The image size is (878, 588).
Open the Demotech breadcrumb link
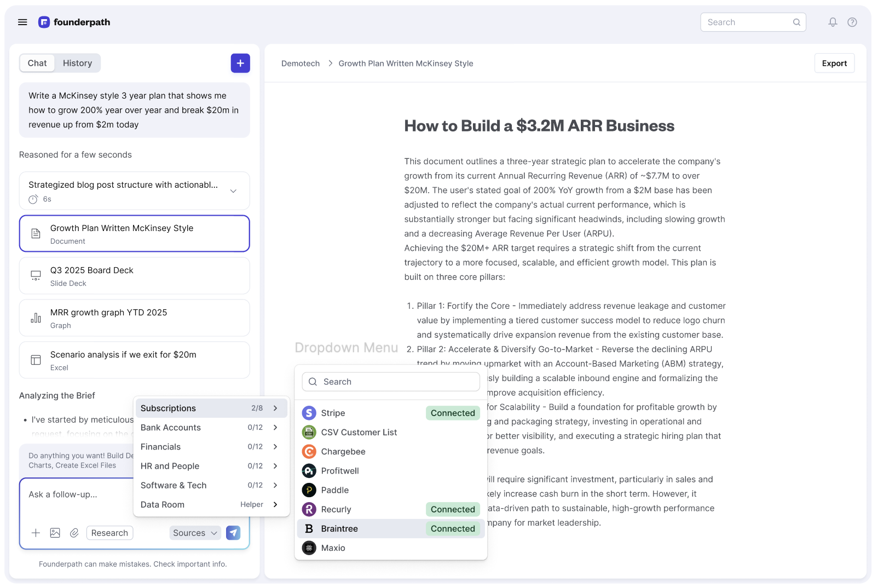(300, 63)
